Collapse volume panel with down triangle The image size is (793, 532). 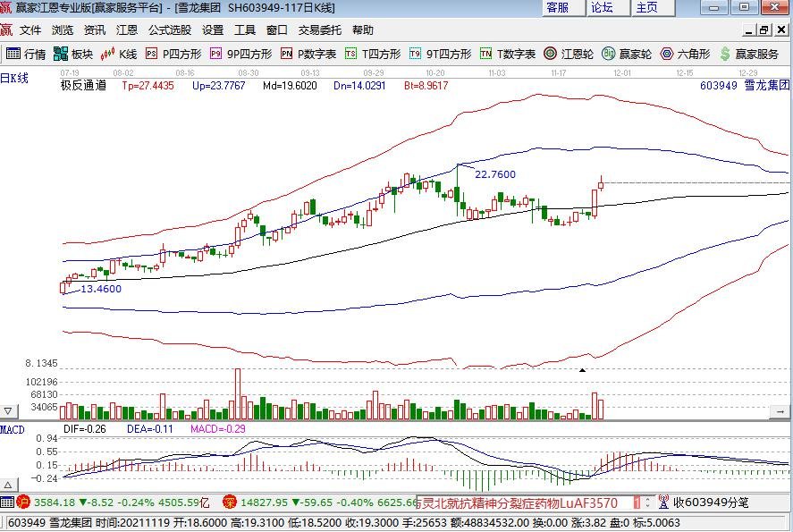click(x=9, y=410)
